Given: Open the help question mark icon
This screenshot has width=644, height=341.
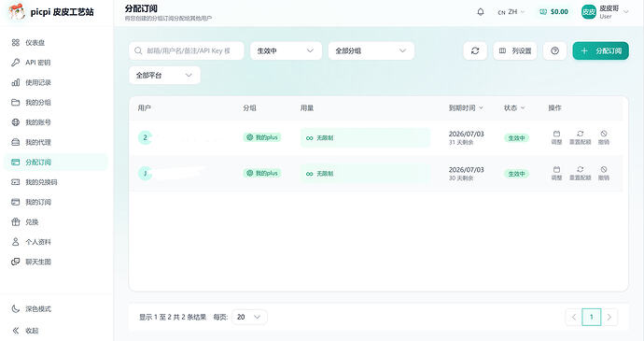Looking at the screenshot, I should [555, 50].
